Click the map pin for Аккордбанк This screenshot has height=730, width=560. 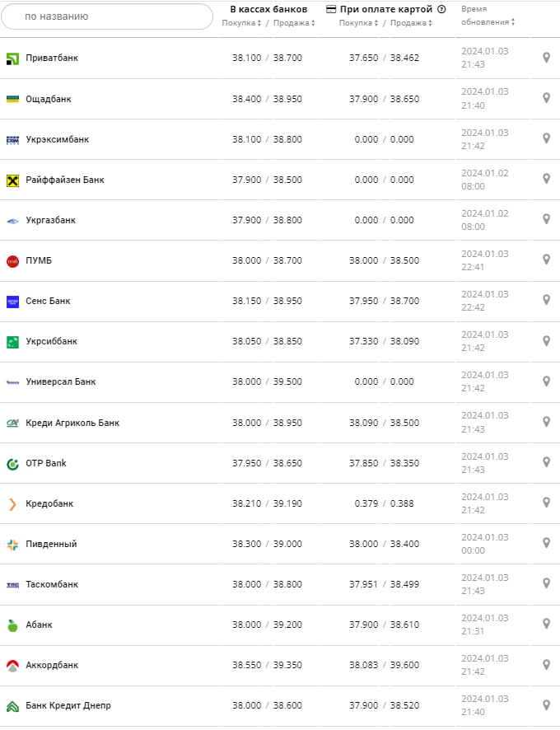coord(546,664)
